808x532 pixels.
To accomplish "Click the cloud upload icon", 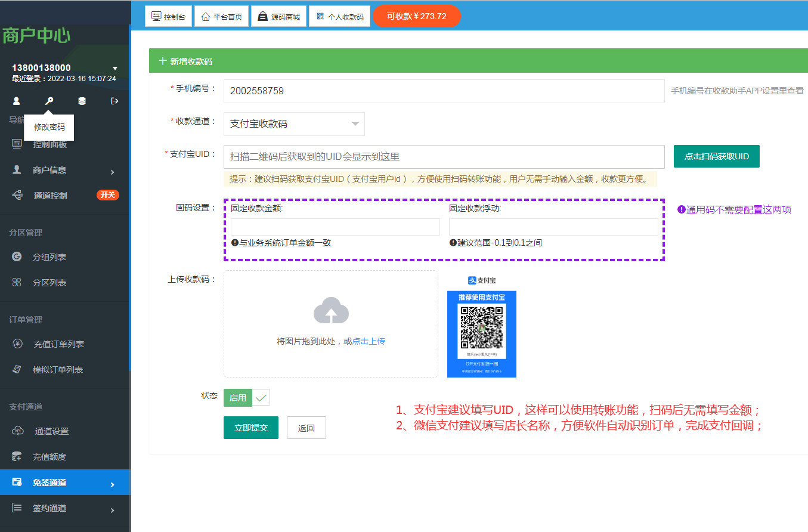I will tap(331, 311).
